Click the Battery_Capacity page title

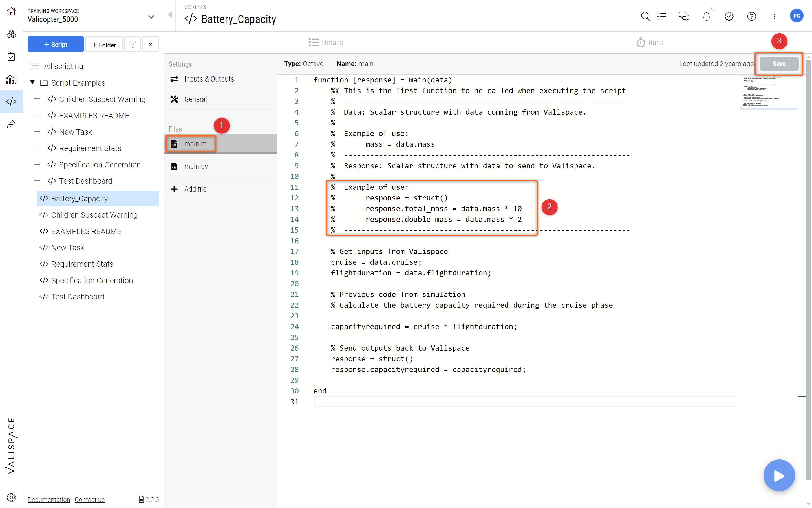point(239,19)
